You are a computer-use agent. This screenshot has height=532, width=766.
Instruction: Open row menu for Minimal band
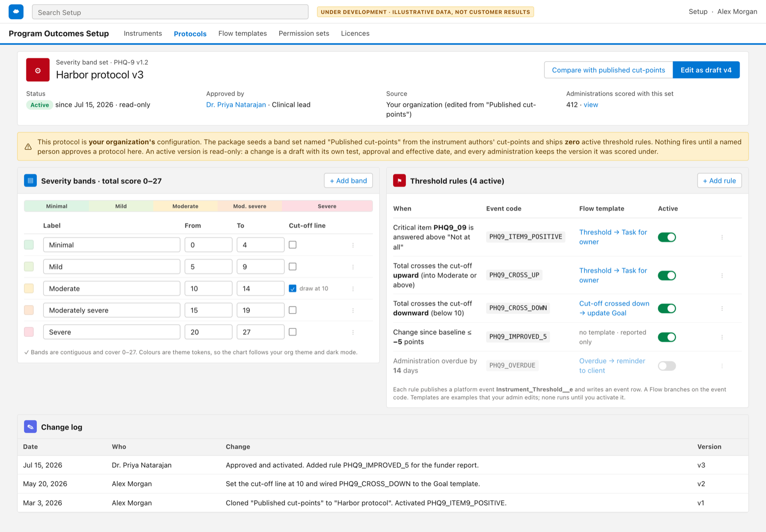353,245
